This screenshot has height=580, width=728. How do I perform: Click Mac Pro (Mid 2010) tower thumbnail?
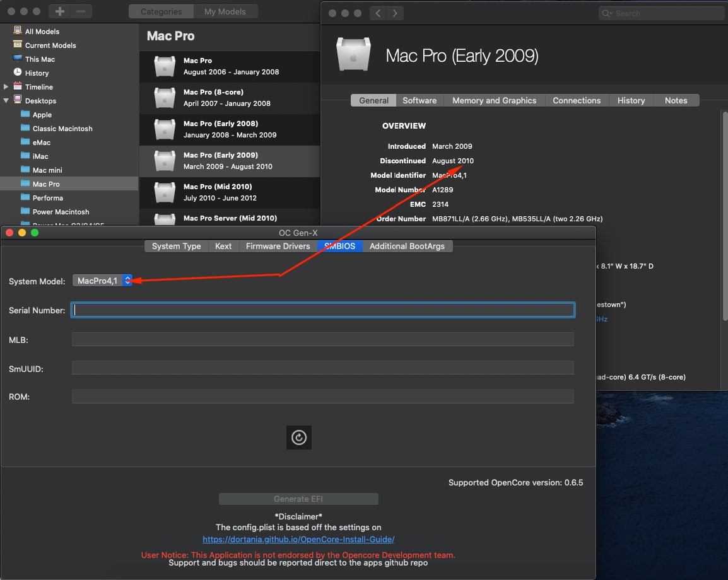165,192
